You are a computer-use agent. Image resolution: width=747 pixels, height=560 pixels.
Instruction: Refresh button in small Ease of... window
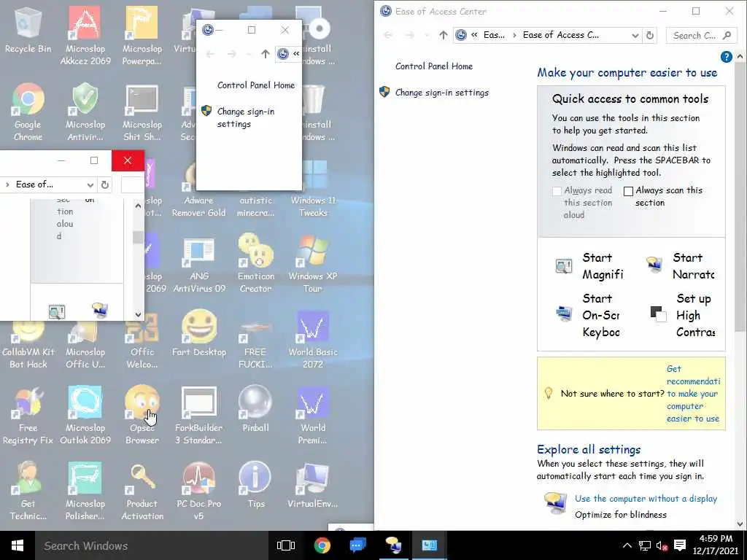[105, 184]
